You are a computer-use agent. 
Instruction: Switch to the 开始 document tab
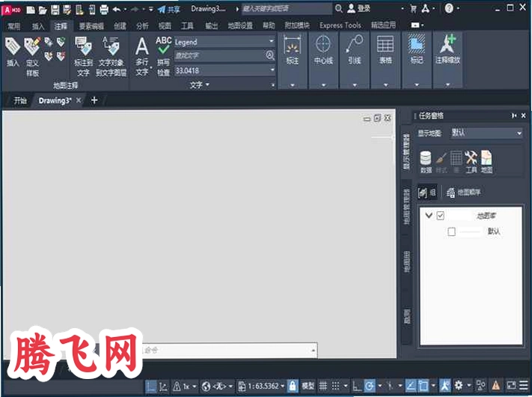coord(20,100)
